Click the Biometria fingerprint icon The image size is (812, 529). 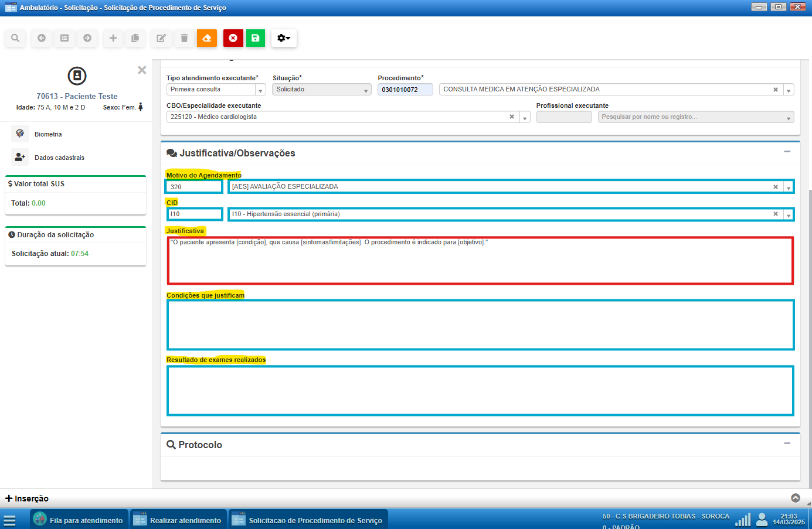click(x=20, y=134)
